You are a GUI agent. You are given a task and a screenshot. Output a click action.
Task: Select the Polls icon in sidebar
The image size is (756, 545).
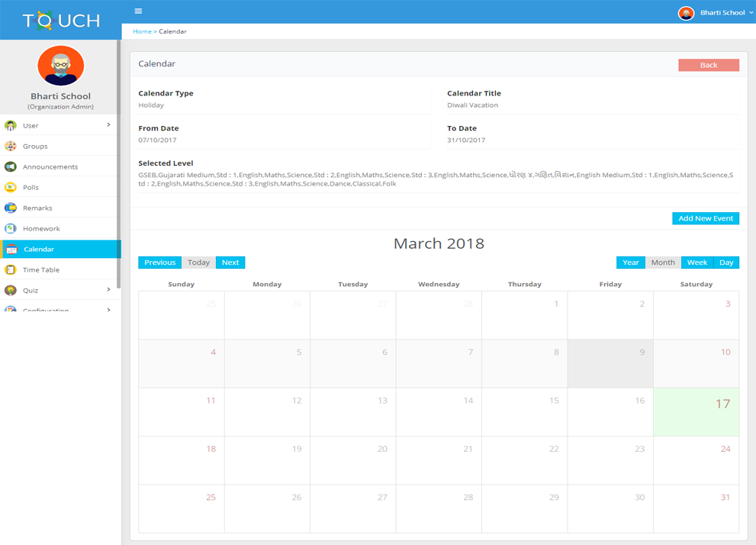(x=11, y=187)
